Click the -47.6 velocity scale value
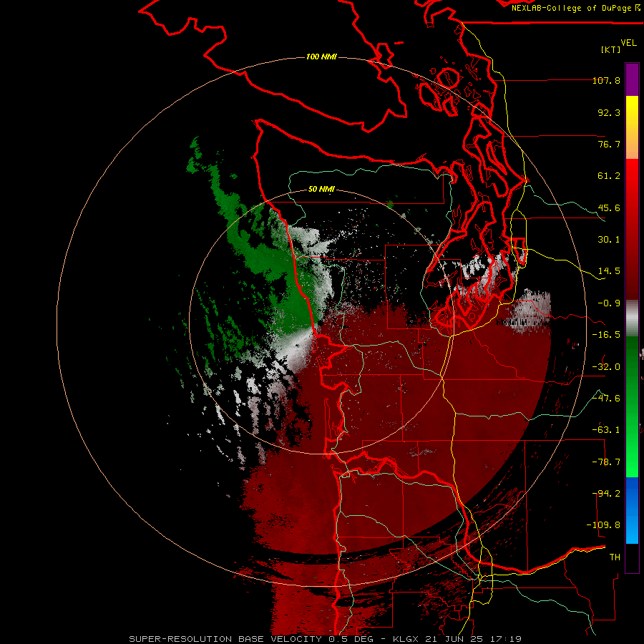Viewport: 644px width, 644px height. [x=606, y=399]
